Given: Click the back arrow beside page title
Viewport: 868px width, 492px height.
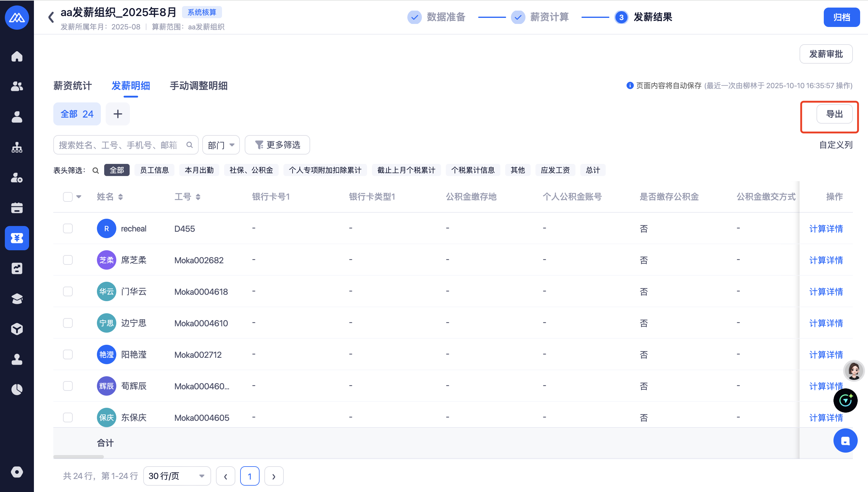Looking at the screenshot, I should [x=51, y=17].
